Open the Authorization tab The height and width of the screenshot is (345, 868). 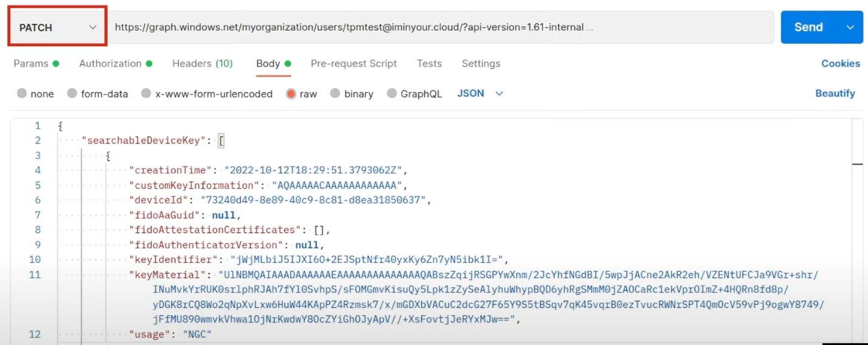click(110, 63)
